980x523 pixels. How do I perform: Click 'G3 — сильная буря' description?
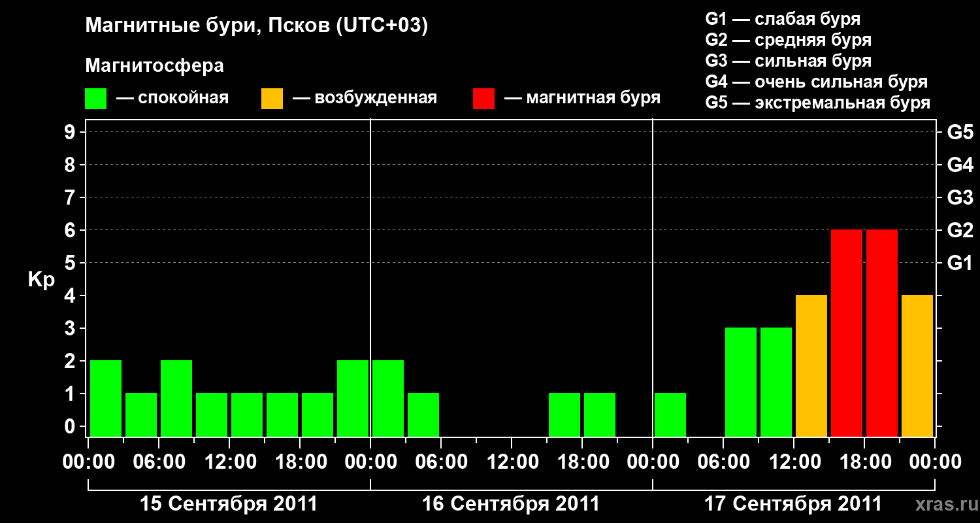789,61
